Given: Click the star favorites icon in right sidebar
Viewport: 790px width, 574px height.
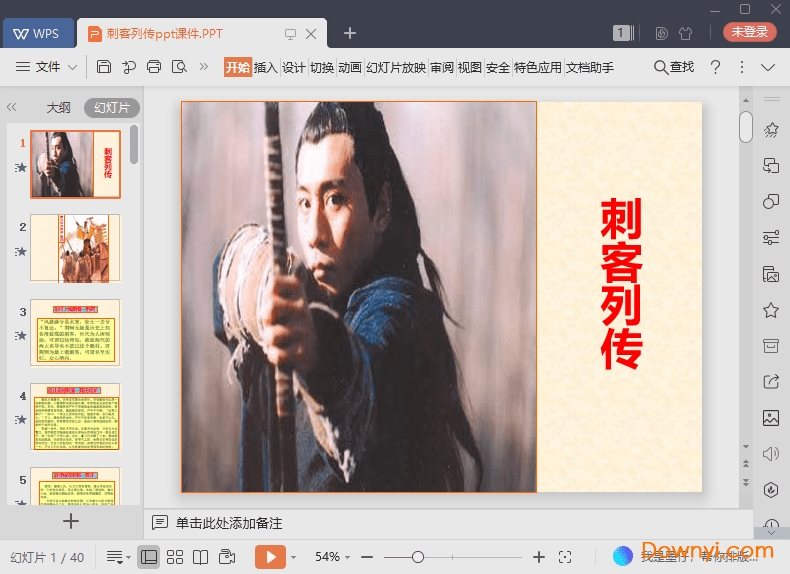Looking at the screenshot, I should [x=771, y=310].
